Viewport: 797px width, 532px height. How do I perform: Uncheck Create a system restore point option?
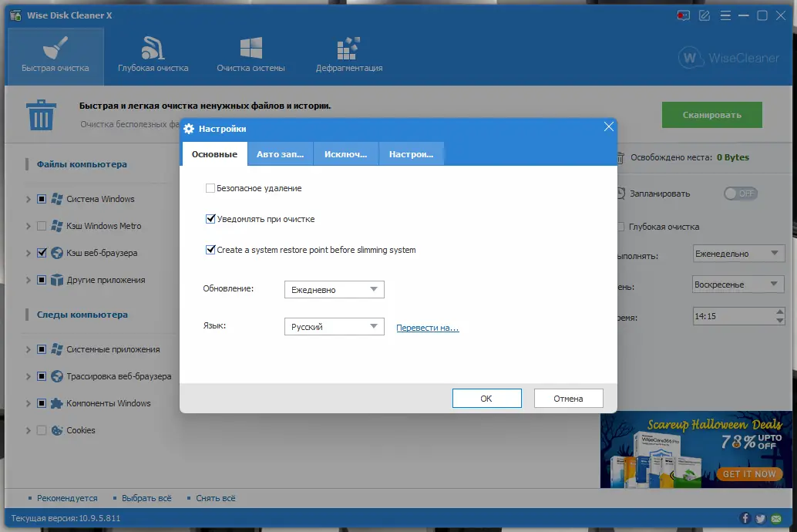tap(210, 250)
